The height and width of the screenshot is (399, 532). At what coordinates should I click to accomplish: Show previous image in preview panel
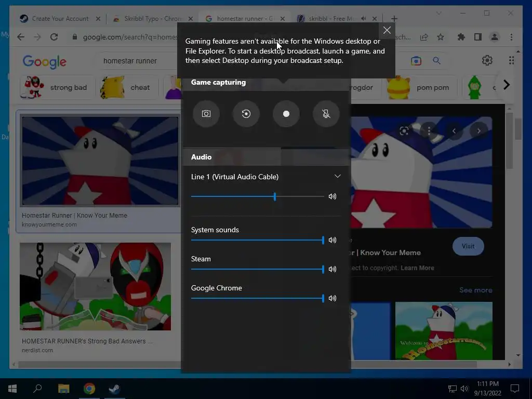click(x=454, y=131)
